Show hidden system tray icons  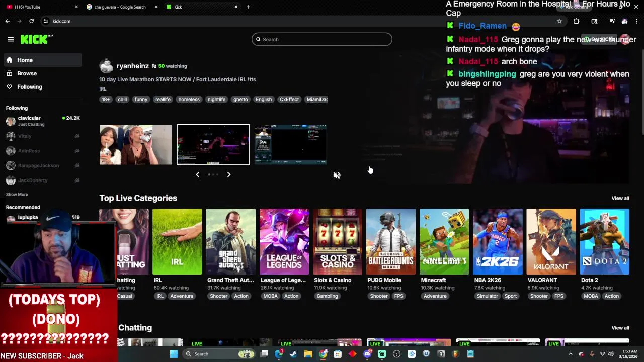(570, 354)
